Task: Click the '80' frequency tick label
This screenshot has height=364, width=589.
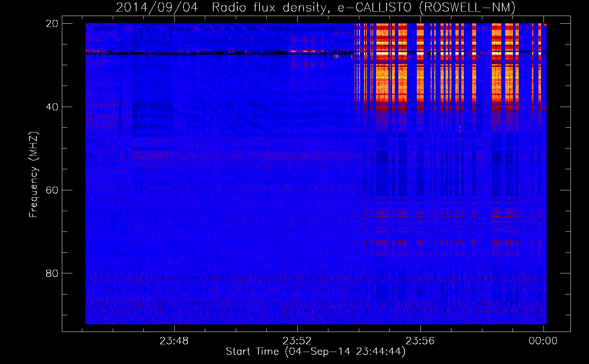Action: [52, 273]
